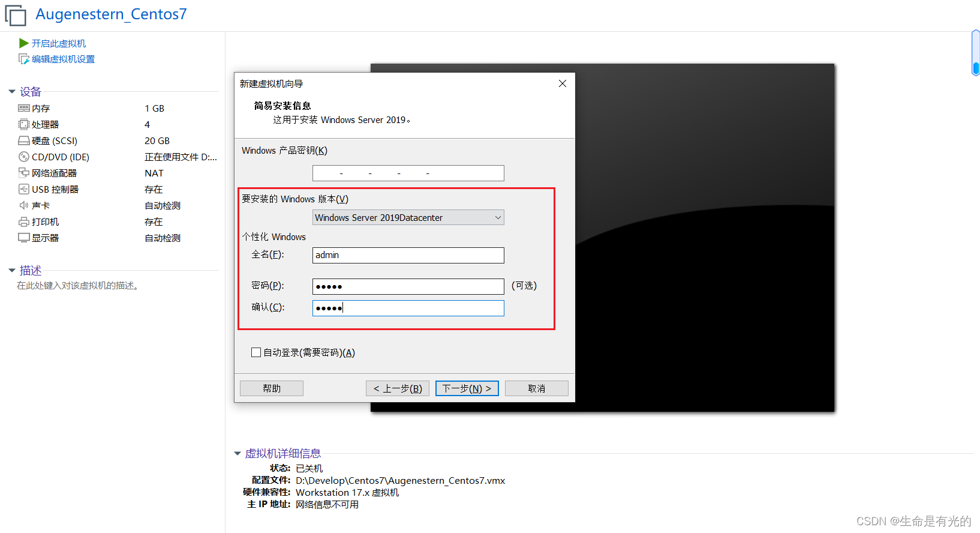Click the edit VM settings icon
This screenshot has height=533, width=980.
pos(24,59)
